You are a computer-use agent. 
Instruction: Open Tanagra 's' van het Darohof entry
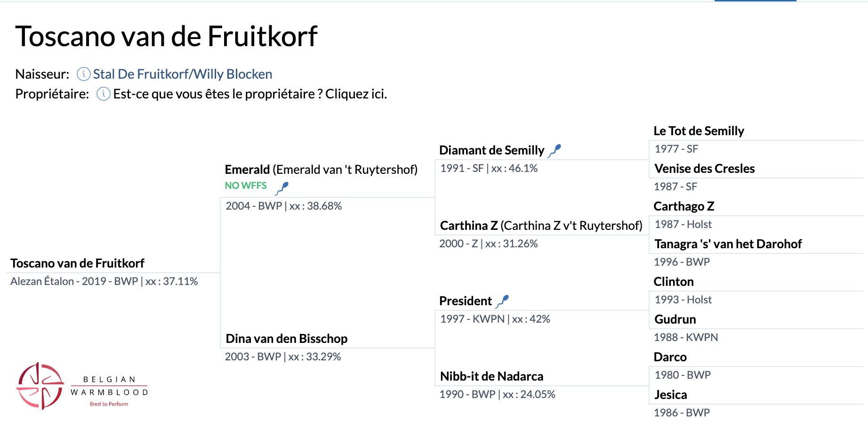coord(728,244)
